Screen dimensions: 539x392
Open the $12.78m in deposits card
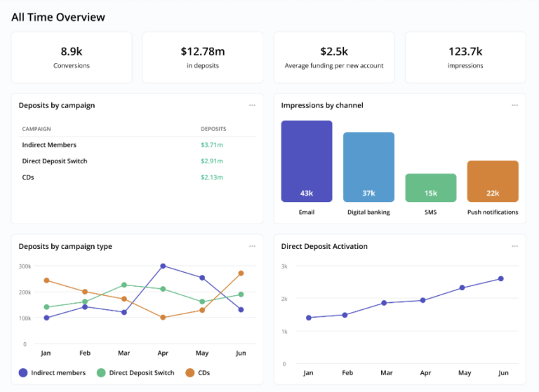[203, 58]
